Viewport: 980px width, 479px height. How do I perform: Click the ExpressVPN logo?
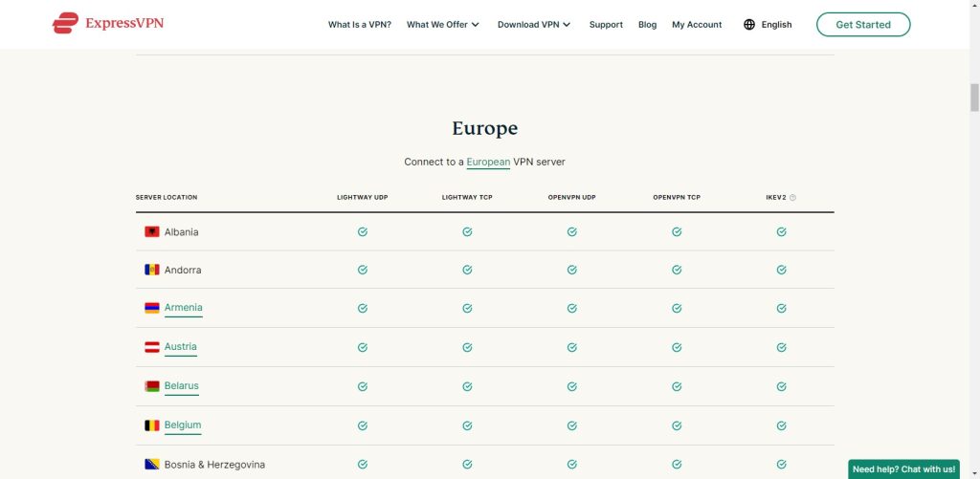108,24
